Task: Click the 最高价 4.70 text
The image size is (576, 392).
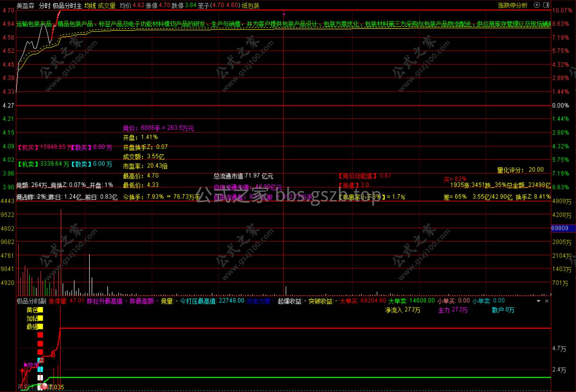Action: point(141,176)
